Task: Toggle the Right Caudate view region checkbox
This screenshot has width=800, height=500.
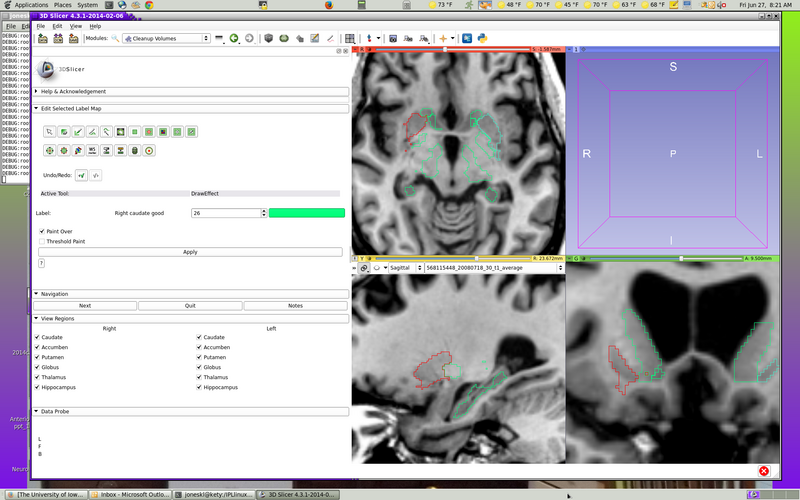Action: click(38, 337)
